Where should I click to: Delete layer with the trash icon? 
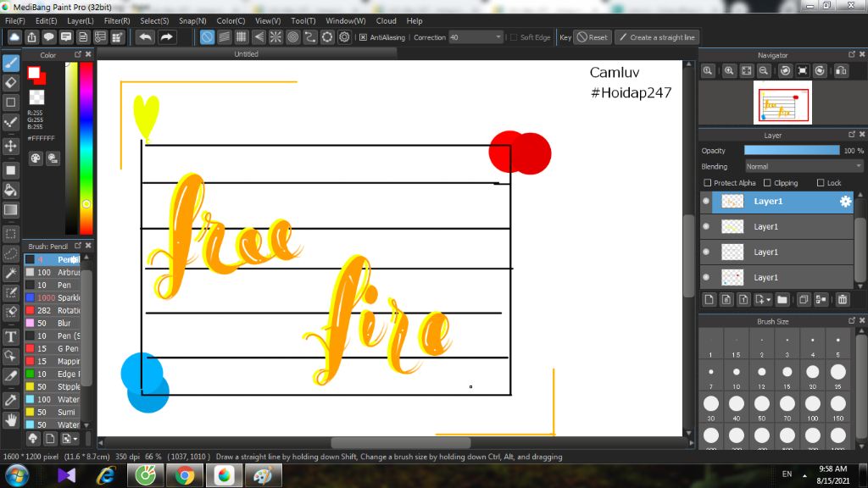(x=843, y=299)
